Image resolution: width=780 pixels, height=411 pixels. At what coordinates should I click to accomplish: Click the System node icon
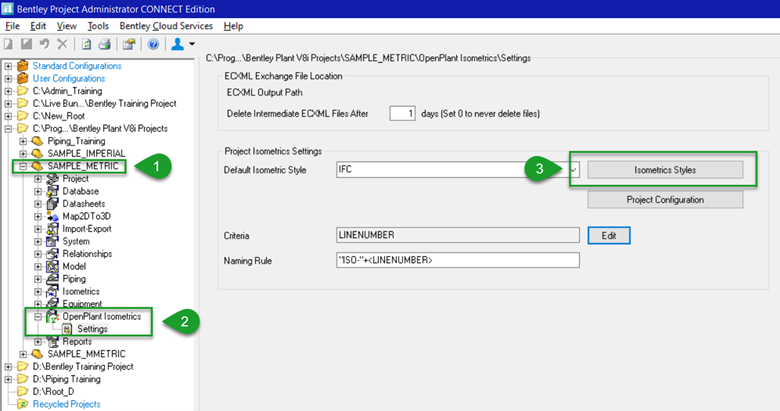[x=52, y=241]
